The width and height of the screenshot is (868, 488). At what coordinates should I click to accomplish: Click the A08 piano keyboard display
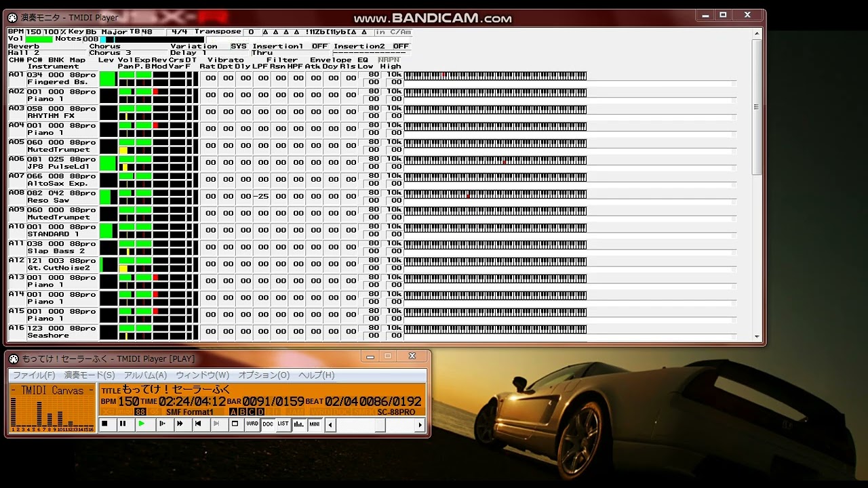(x=495, y=195)
